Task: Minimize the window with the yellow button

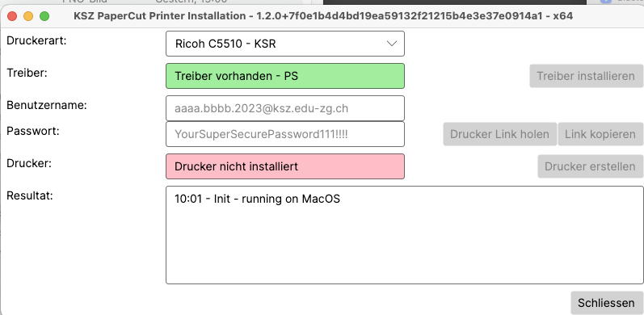Action: (x=28, y=16)
